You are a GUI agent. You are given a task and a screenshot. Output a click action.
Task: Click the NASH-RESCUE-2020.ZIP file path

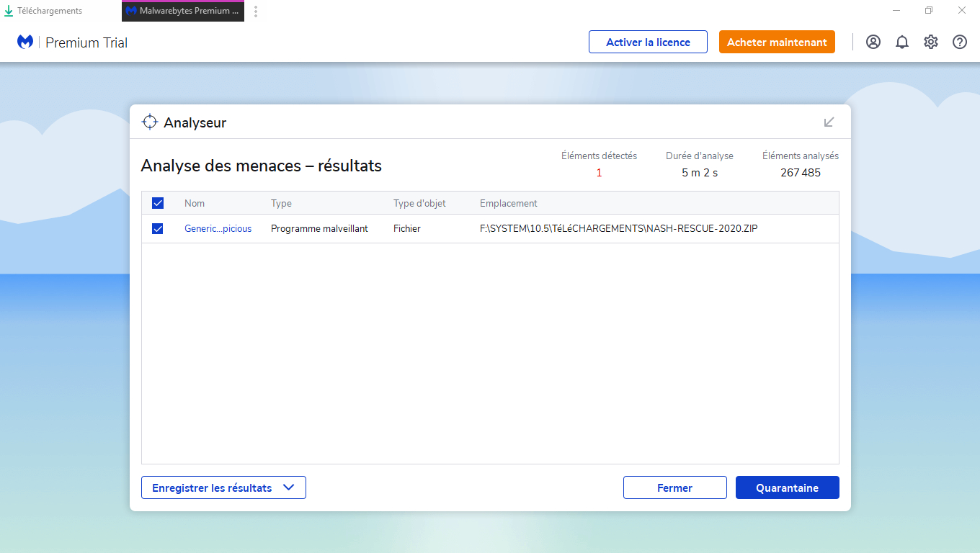(x=619, y=228)
